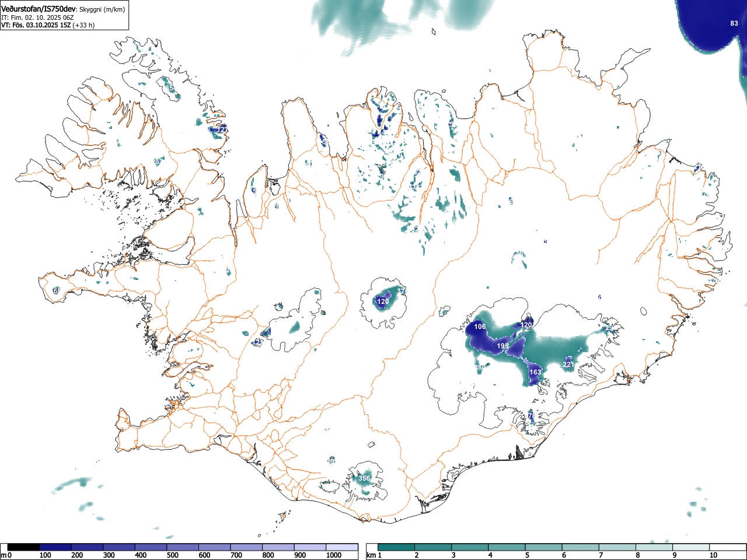Pick the 800–900 m legend swatch
This screenshot has height=560, width=747.
coord(278,547)
